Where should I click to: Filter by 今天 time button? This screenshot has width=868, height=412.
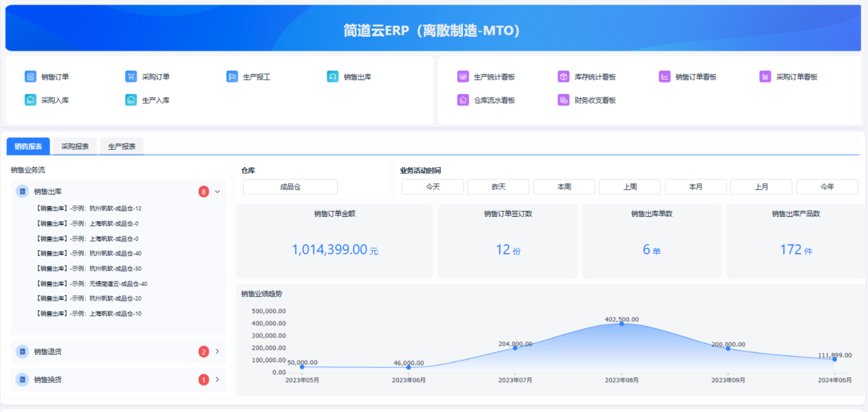click(433, 186)
